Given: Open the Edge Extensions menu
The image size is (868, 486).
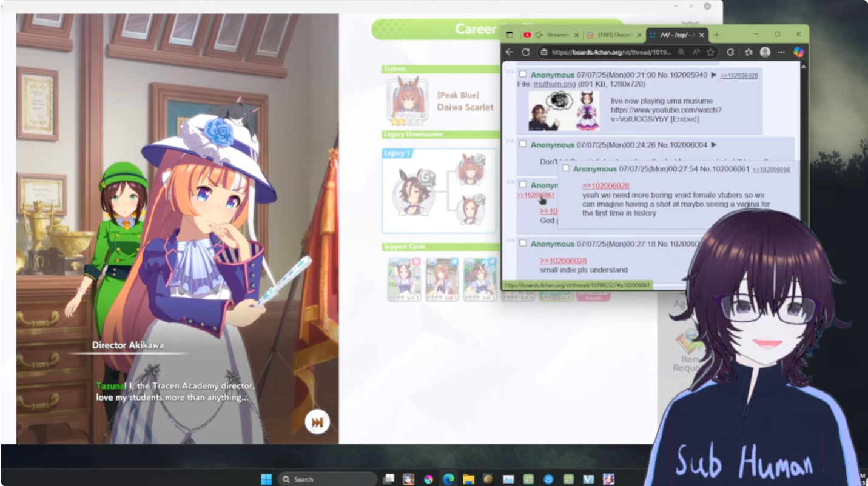Looking at the screenshot, I should coord(730,52).
